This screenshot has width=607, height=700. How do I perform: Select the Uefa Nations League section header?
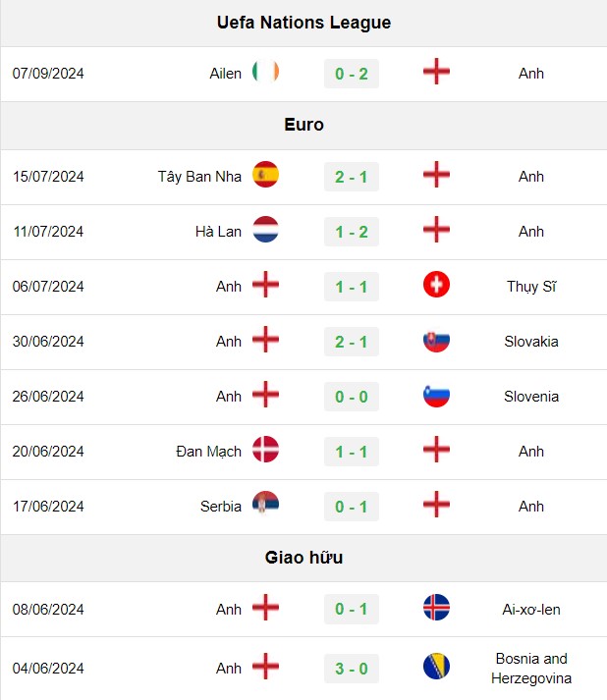click(x=303, y=23)
